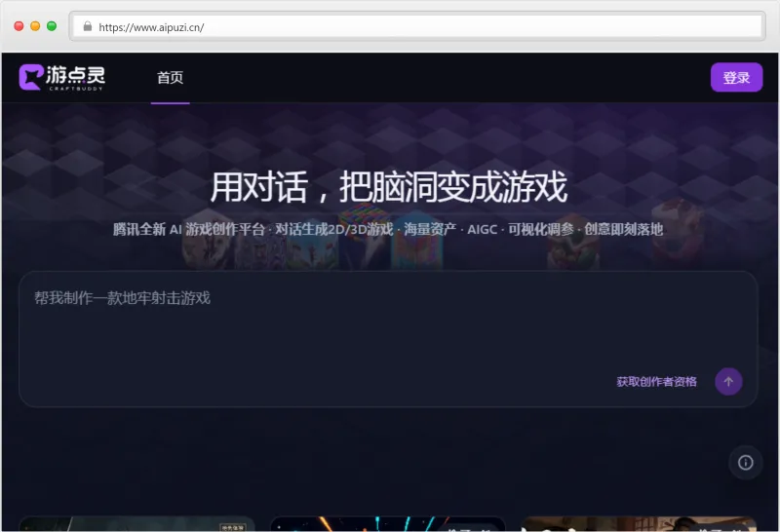The height and width of the screenshot is (532, 780).
Task: Submit prompt with the purple up-arrow button
Action: [728, 382]
